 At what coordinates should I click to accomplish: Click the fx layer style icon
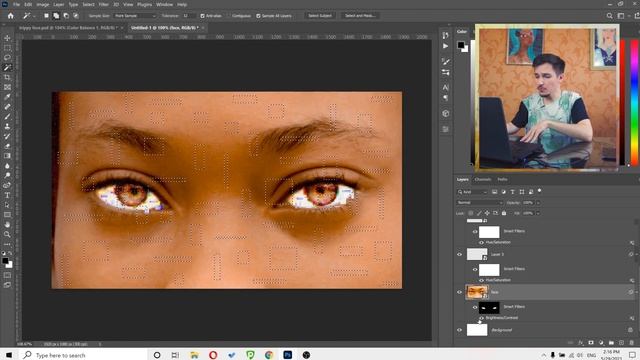(581, 342)
